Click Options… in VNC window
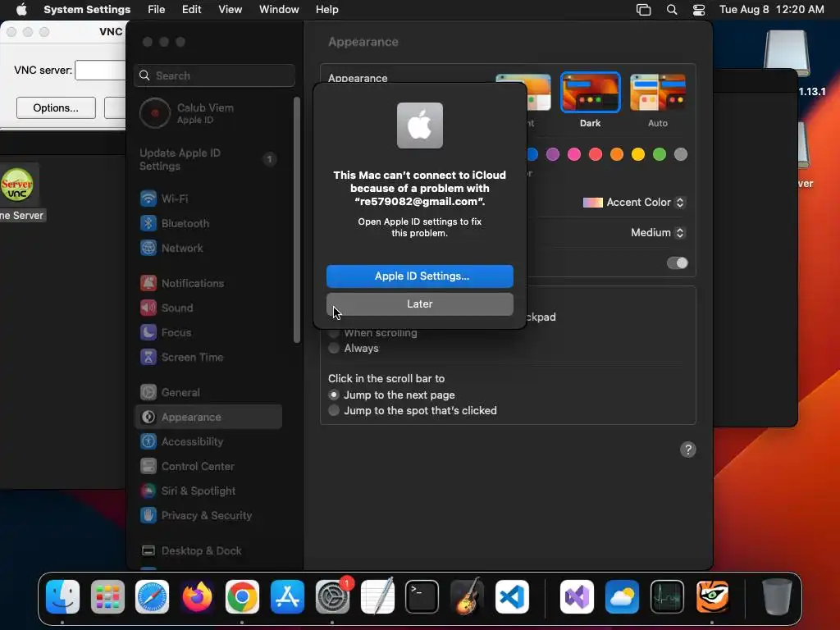 tap(57, 108)
